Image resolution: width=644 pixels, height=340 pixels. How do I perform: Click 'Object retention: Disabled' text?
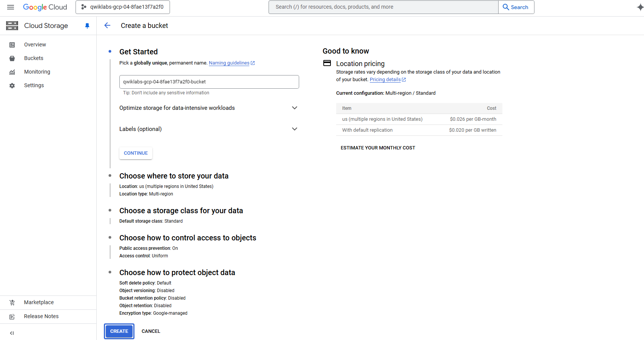click(145, 306)
